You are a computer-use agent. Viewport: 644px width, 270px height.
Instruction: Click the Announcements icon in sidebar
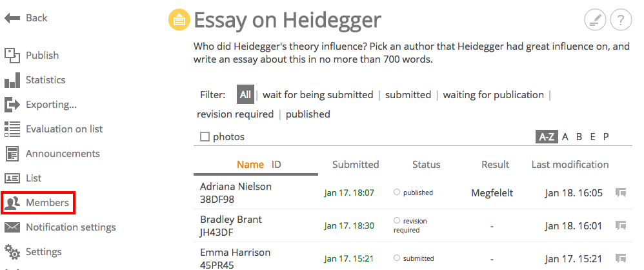point(12,154)
